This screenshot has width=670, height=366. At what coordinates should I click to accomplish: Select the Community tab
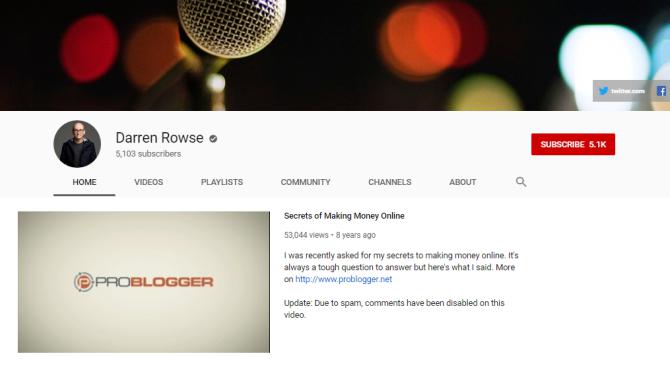pos(306,182)
